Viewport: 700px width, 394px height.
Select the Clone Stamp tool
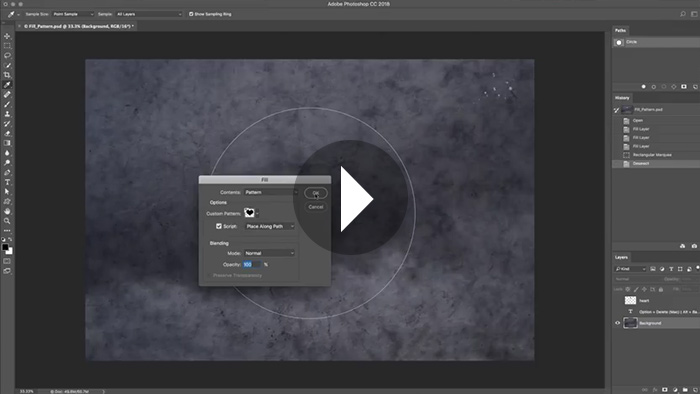tap(7, 114)
